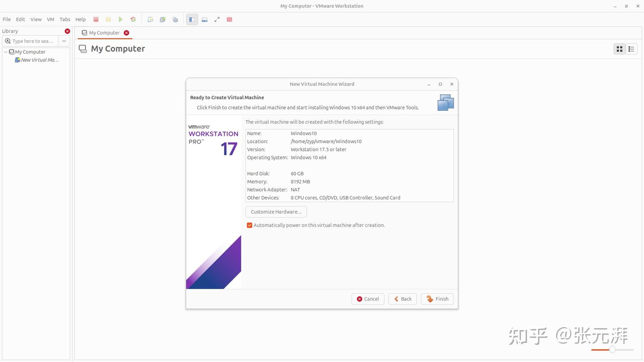Screen dimensions: 644x362
Task: Click the Network Adapter value NAT
Action: coord(295,189)
